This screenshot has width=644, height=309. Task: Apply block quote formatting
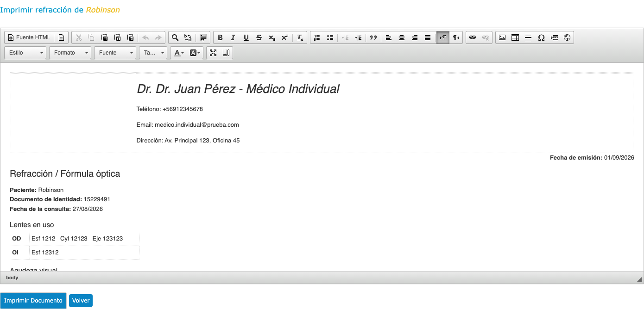pos(373,37)
